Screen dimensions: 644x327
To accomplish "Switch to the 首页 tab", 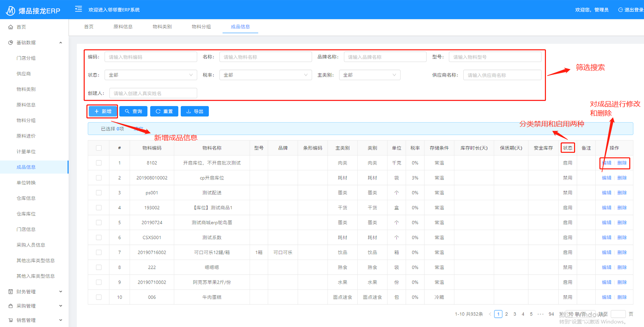I will pos(89,27).
